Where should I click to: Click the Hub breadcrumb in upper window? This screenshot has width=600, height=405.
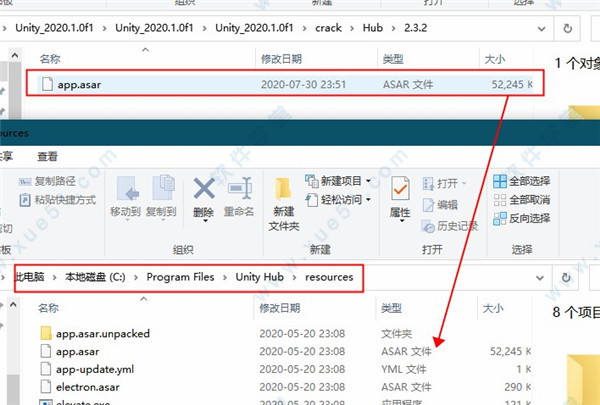pos(373,28)
